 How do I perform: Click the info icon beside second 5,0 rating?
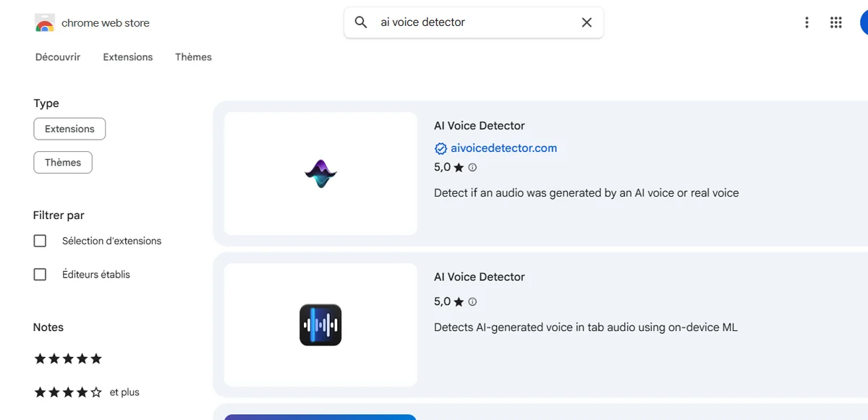472,301
